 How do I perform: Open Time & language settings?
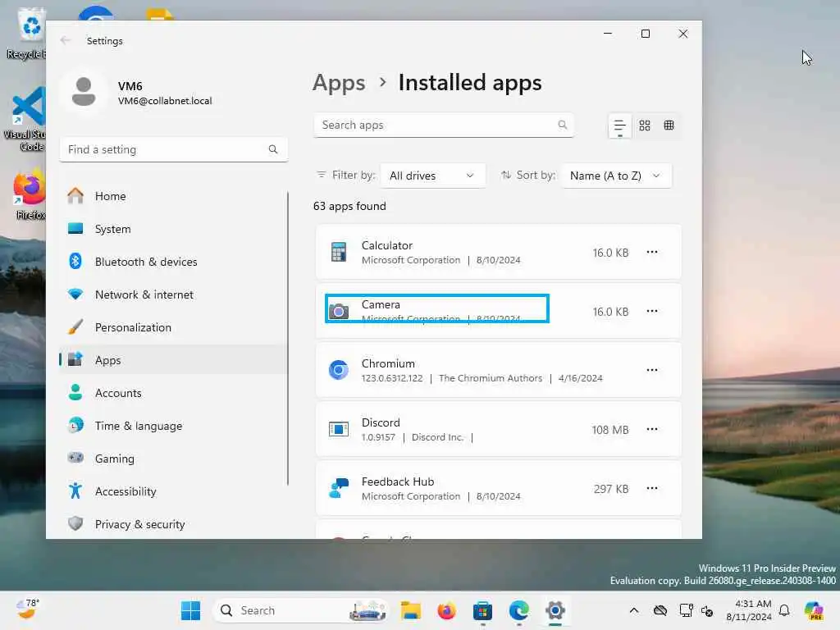coord(173,426)
